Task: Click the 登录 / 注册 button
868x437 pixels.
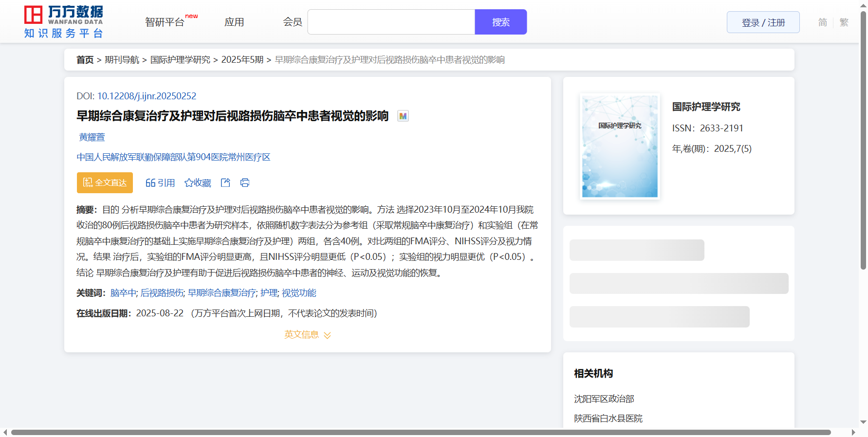Action: (x=763, y=22)
